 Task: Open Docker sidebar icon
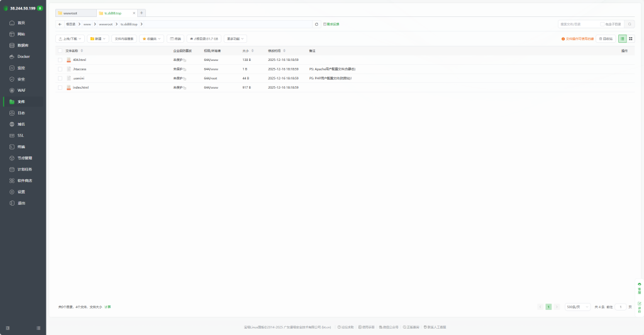12,57
